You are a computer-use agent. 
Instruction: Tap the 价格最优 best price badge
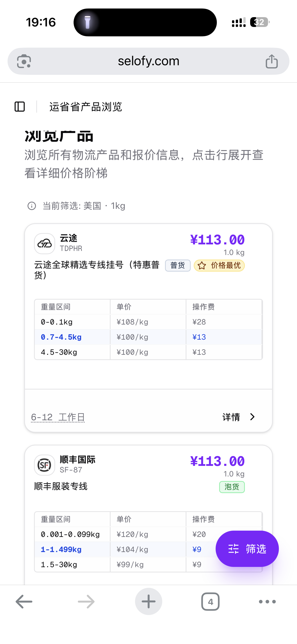219,265
